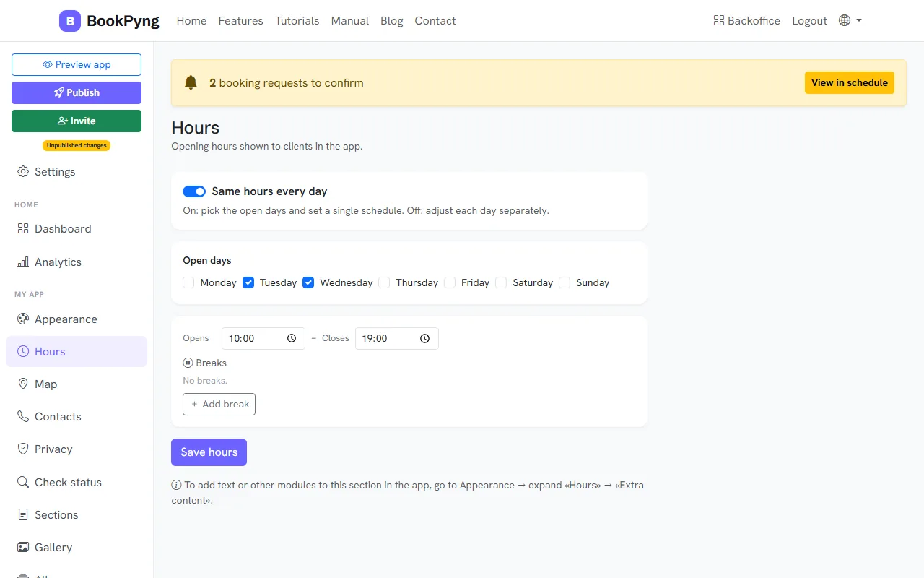
Task: Click the Contact link in top navigation
Action: pyautogui.click(x=435, y=21)
